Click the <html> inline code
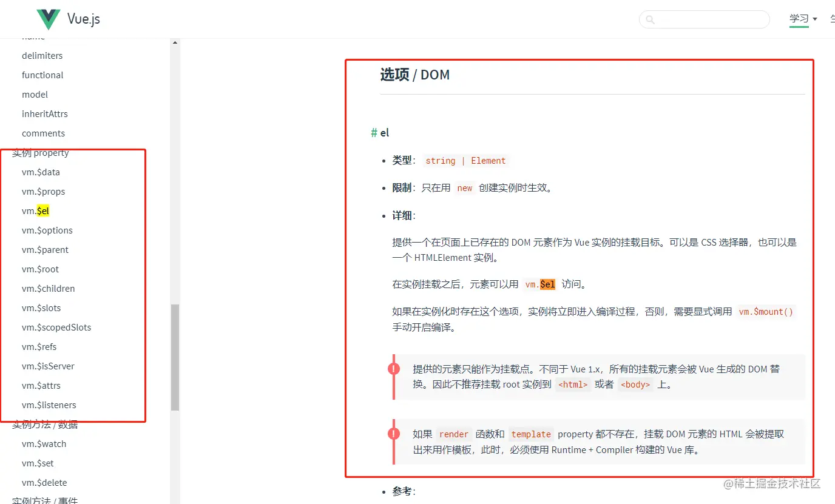The width and height of the screenshot is (835, 504). point(573,385)
